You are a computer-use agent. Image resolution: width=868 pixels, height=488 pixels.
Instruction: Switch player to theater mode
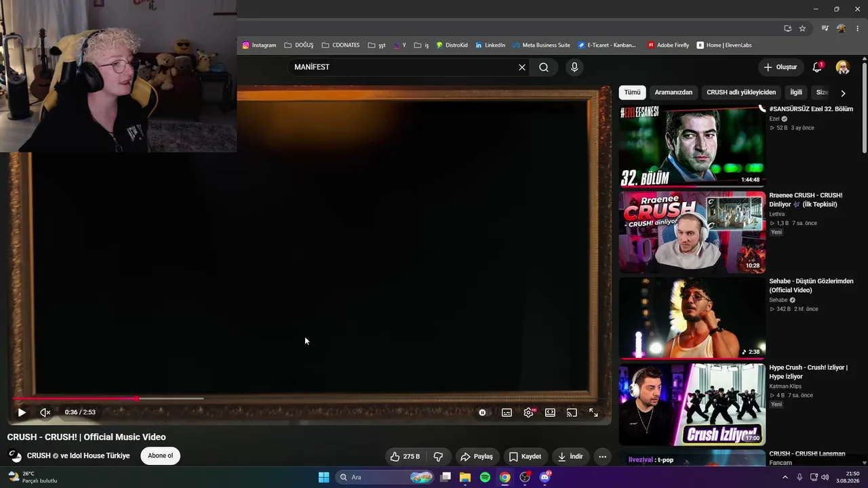[x=550, y=412]
